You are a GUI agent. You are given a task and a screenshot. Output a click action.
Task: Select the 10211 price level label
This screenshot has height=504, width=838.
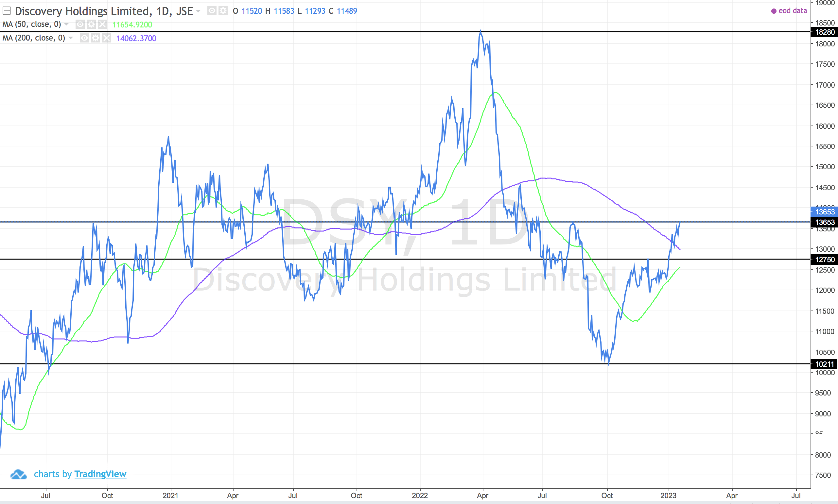[x=824, y=364]
